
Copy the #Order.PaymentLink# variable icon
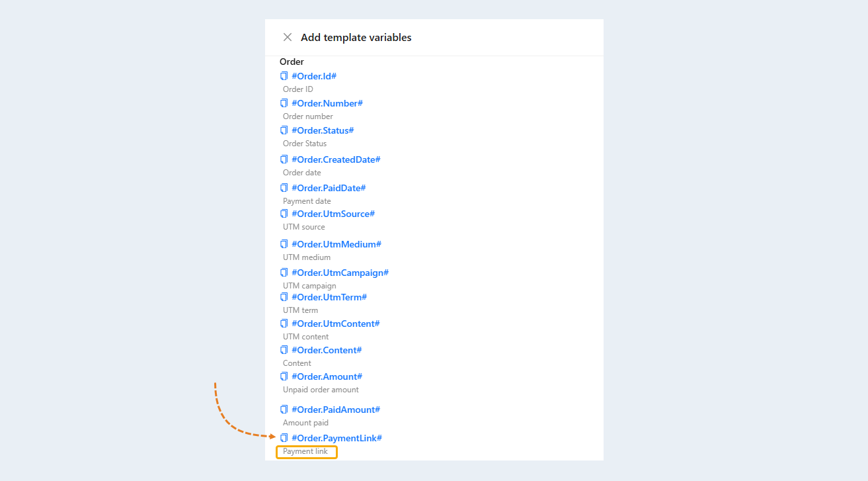click(x=284, y=438)
